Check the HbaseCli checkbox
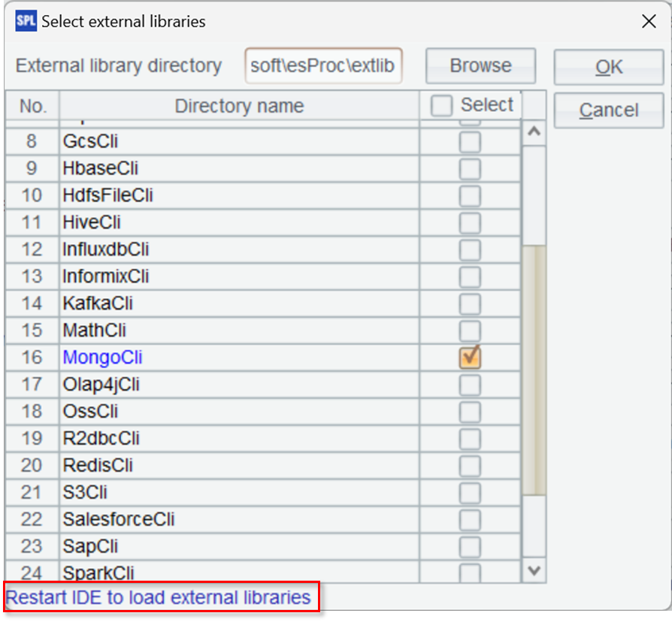 point(470,169)
